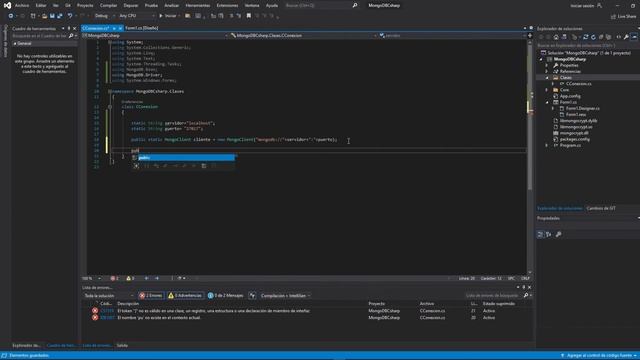Click the search magnifier in title bar

click(x=355, y=5)
